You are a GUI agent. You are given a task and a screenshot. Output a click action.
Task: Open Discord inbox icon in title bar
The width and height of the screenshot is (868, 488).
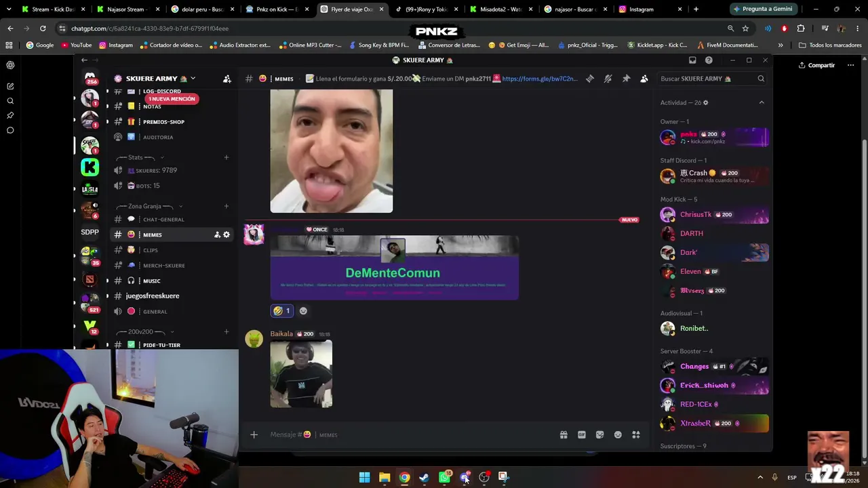tap(692, 60)
